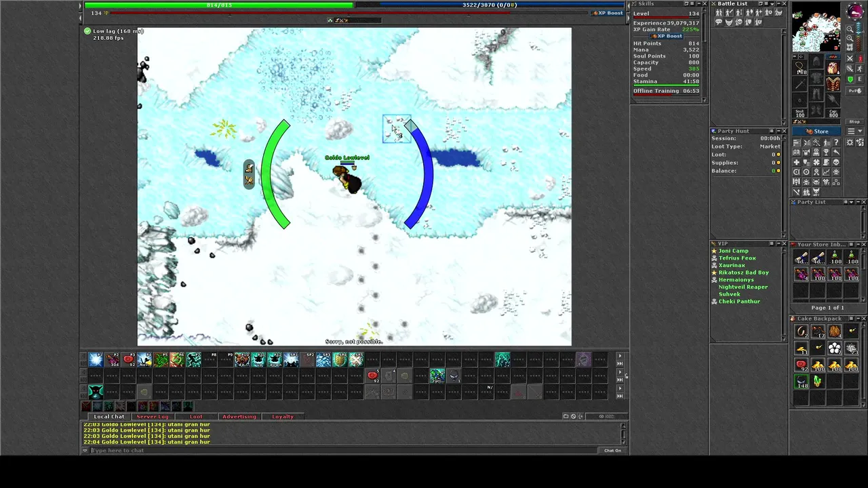Click red item with 92 in Cake Backpack
The image size is (868, 488).
[802, 365]
